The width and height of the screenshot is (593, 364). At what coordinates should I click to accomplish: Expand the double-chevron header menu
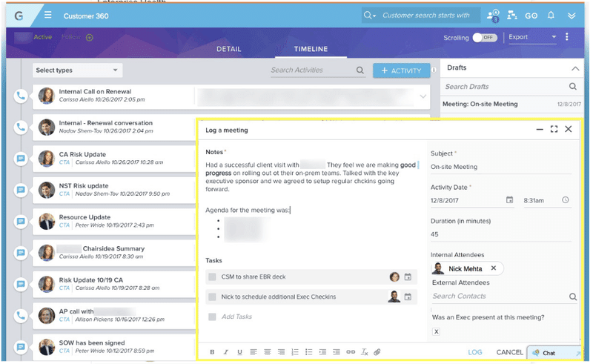coord(572,16)
